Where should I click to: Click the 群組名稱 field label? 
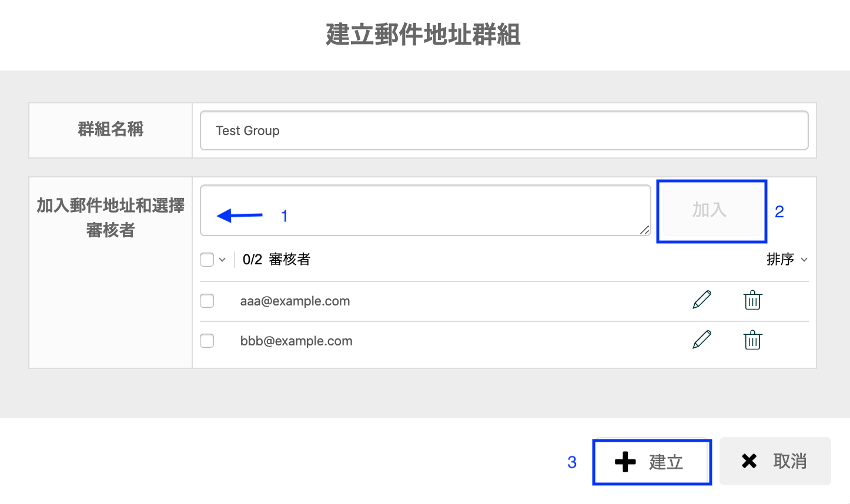pos(111,129)
